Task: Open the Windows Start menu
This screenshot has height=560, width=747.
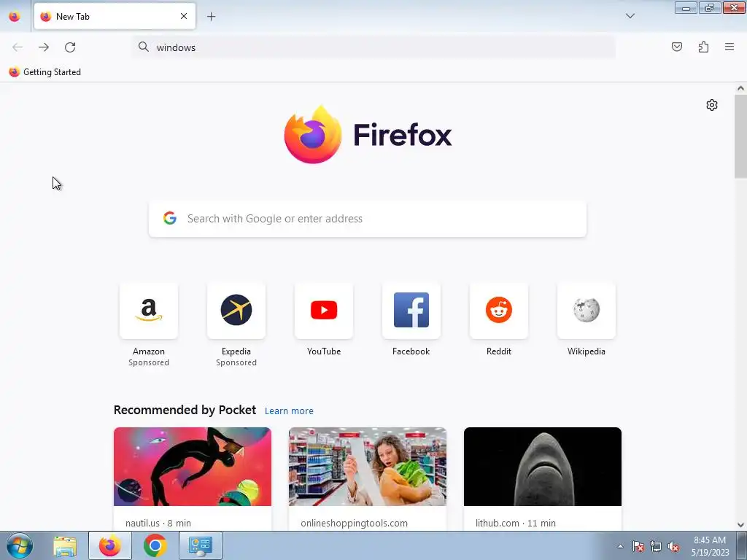Action: [x=20, y=545]
